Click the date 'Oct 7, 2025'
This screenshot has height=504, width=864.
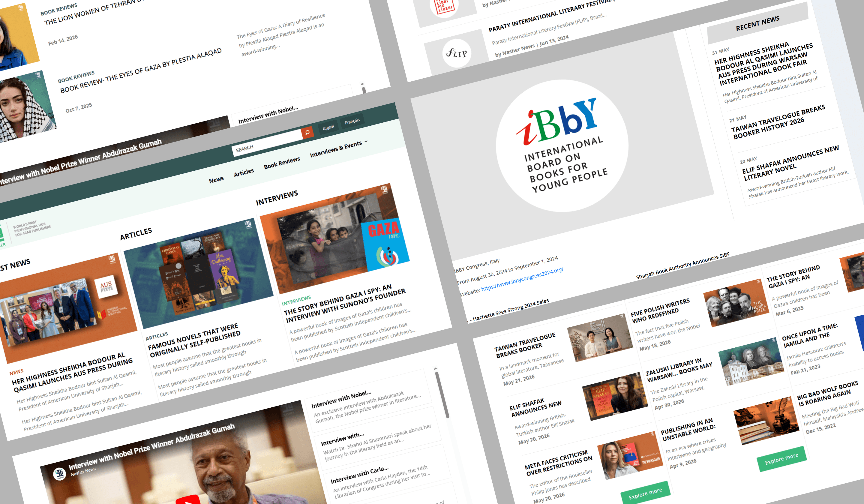(x=79, y=108)
